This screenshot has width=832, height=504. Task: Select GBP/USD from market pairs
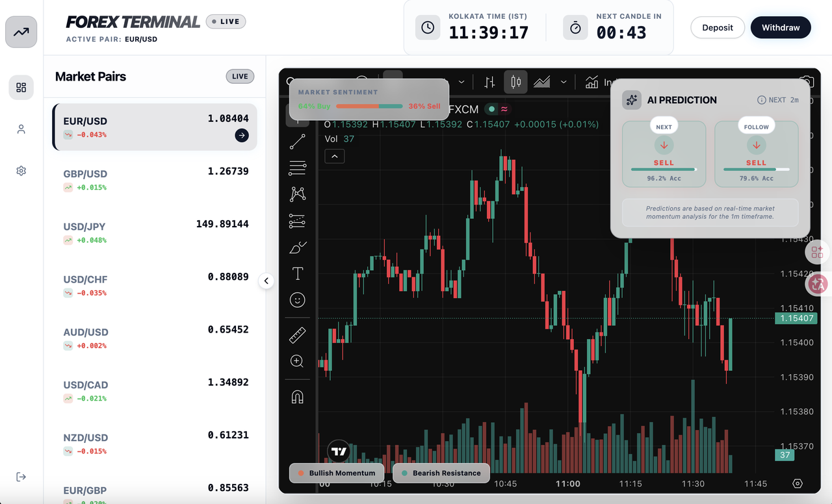point(155,180)
